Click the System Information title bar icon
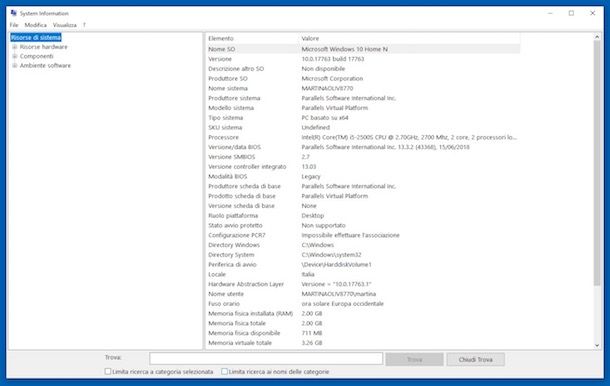This screenshot has height=386, width=610. coord(14,13)
